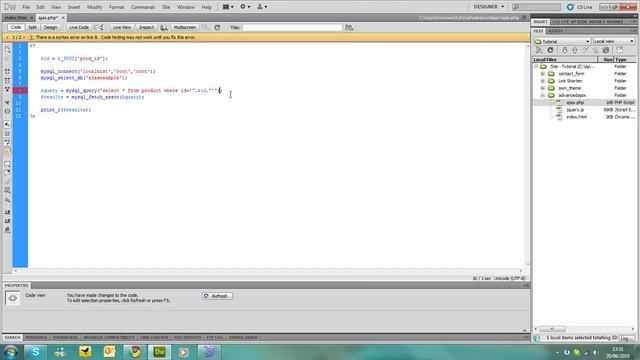Screen dimensions: 640x360
Task: Open the Reference tab in results panel
Action: pos(36,338)
